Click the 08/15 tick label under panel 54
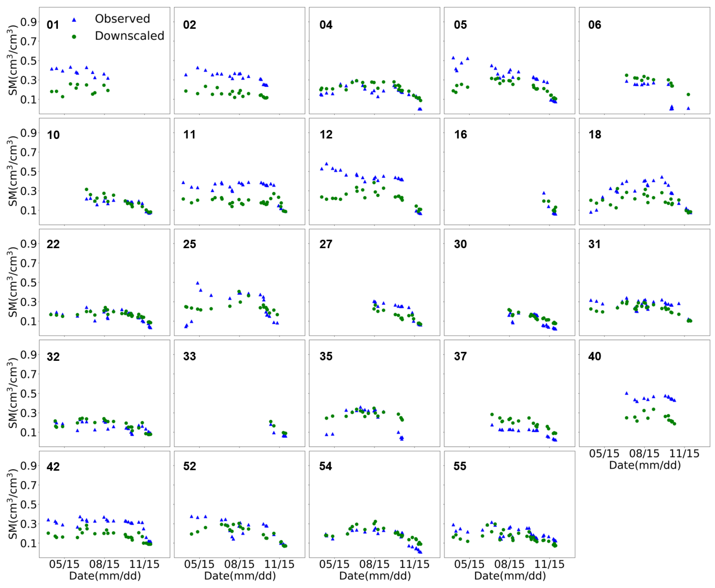 [374, 564]
